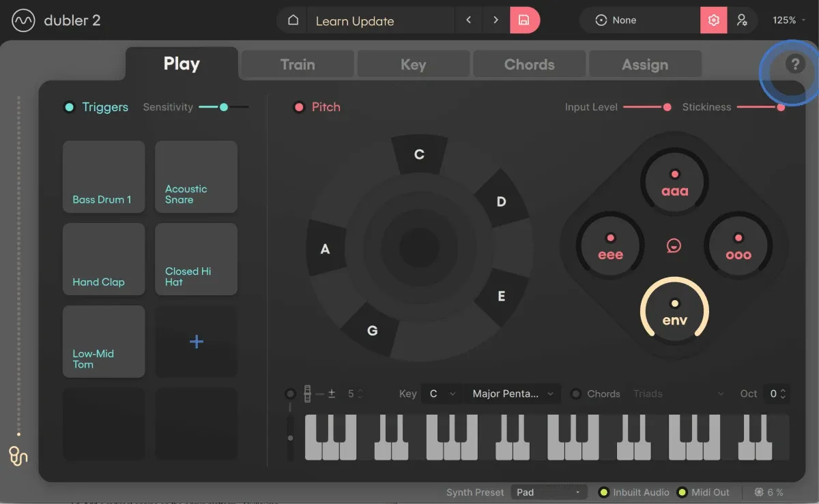Click the CPU usage chip icon
This screenshot has width=819, height=504.
[759, 492]
